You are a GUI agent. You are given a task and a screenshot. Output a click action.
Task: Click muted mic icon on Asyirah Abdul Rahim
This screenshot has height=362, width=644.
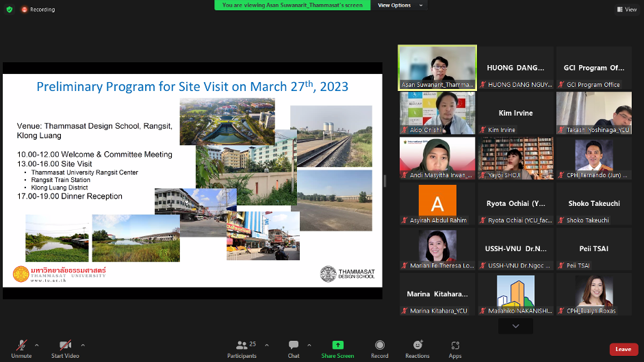[404, 220]
